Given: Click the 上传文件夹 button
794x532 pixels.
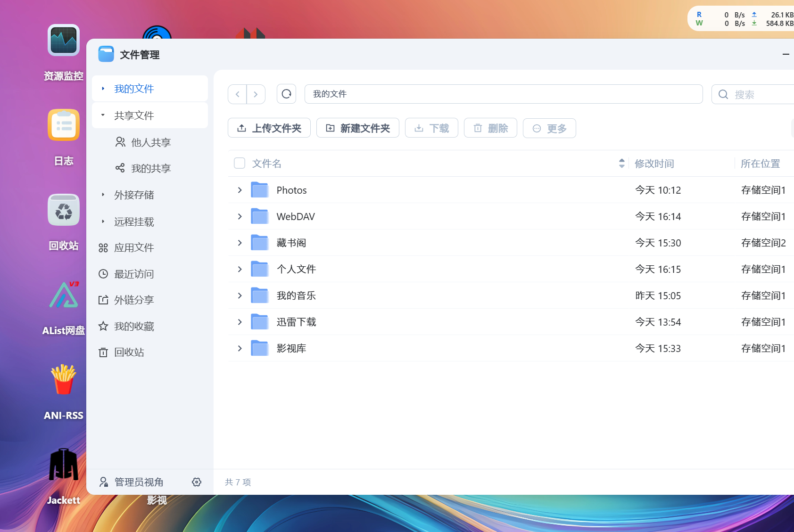Looking at the screenshot, I should 269,128.
